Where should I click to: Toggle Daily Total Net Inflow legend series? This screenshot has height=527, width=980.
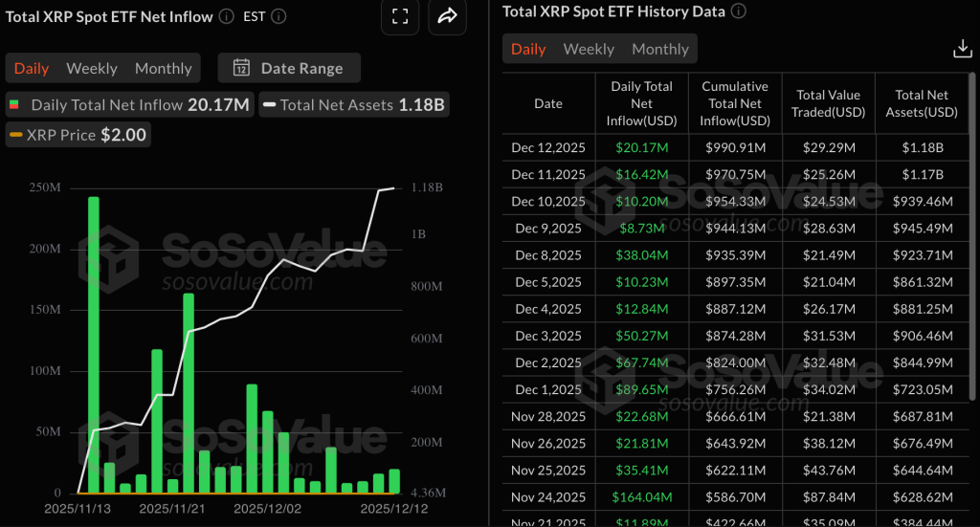point(129,104)
